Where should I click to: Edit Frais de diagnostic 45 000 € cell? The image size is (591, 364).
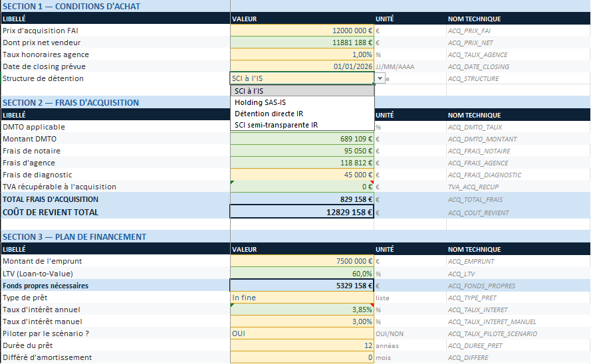click(x=302, y=175)
